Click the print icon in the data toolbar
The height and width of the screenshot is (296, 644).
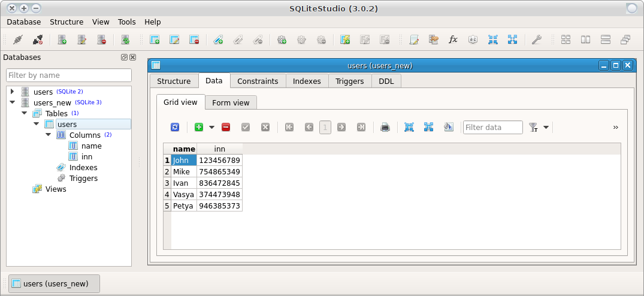pos(385,127)
